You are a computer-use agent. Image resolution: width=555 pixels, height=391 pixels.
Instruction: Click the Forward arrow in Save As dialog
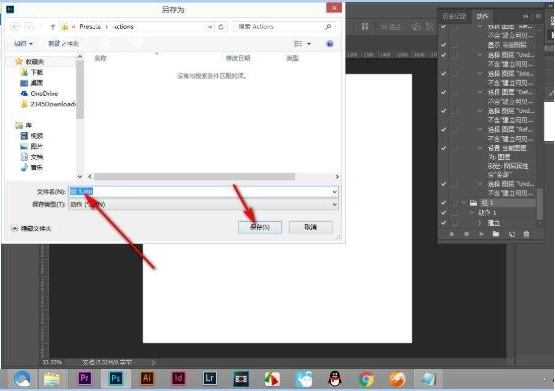pos(30,27)
